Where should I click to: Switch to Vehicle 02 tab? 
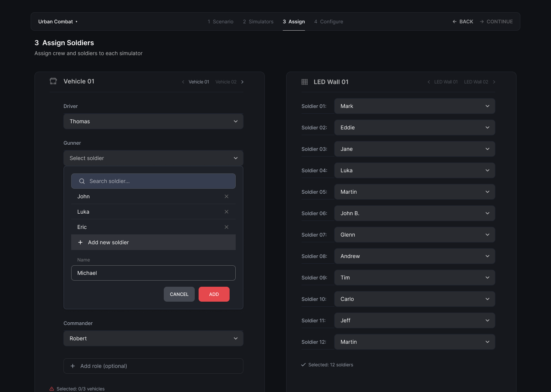(x=226, y=82)
